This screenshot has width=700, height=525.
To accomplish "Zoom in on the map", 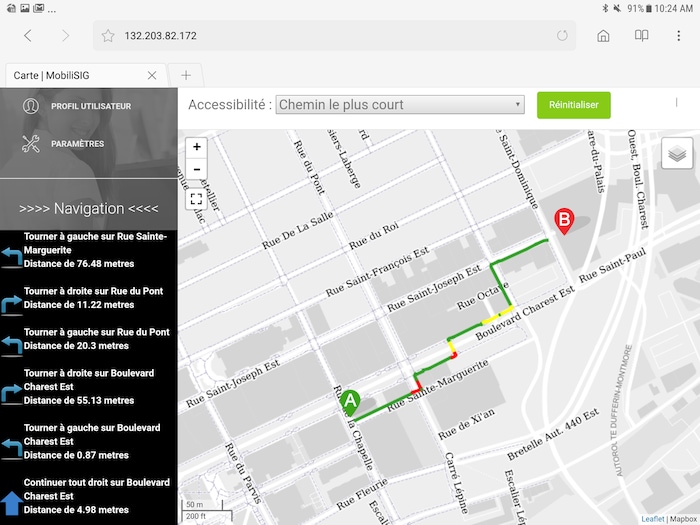I will (x=196, y=147).
